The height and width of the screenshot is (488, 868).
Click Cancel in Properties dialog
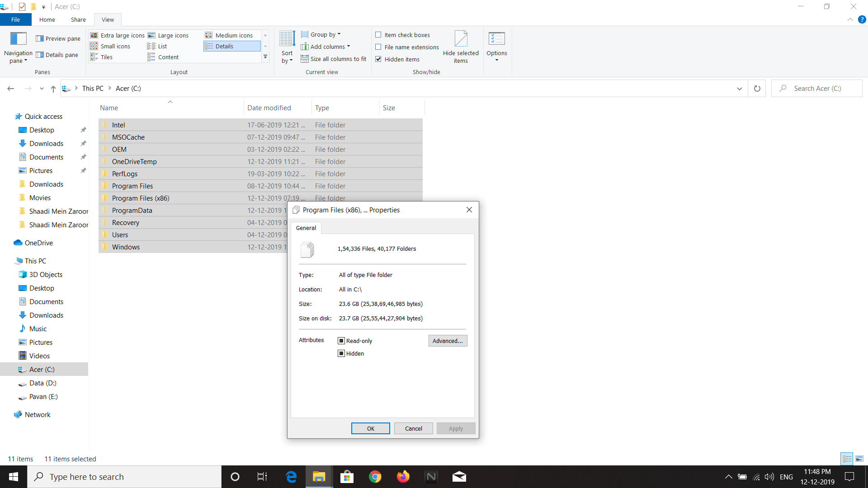[x=414, y=428]
